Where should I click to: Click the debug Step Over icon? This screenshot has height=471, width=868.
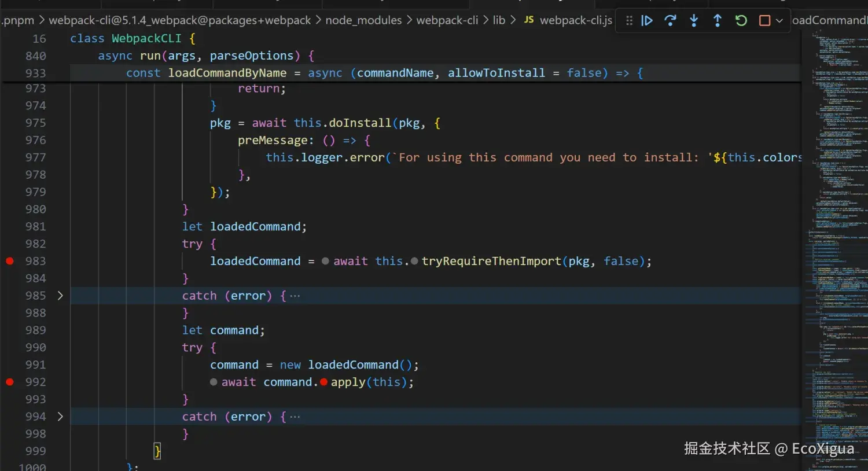click(x=670, y=21)
